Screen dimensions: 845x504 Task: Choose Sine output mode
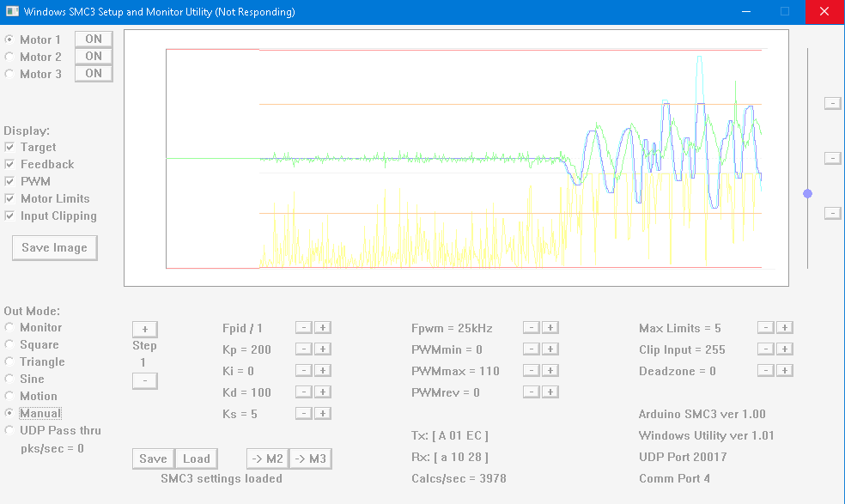pos(9,379)
